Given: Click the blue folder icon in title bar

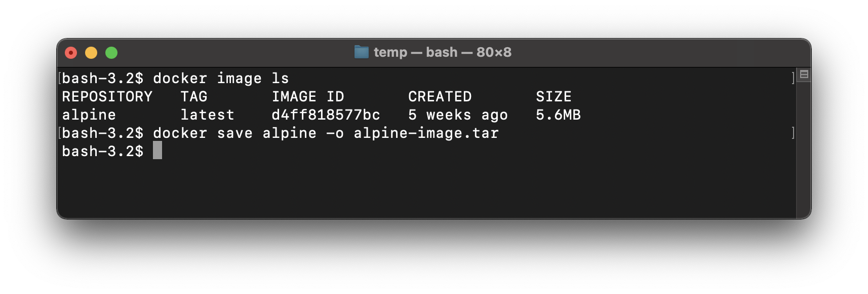Looking at the screenshot, I should click(361, 52).
